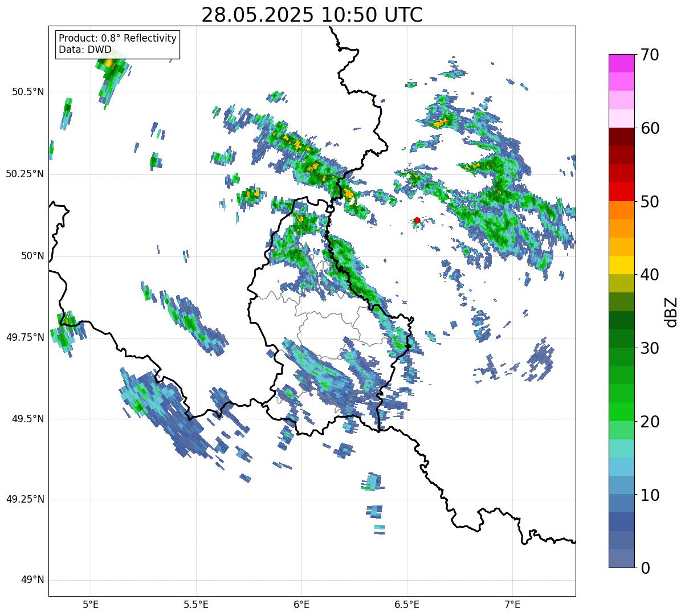Click the dark maroon colorbar segment below 60
The image size is (685, 616).
621,137
